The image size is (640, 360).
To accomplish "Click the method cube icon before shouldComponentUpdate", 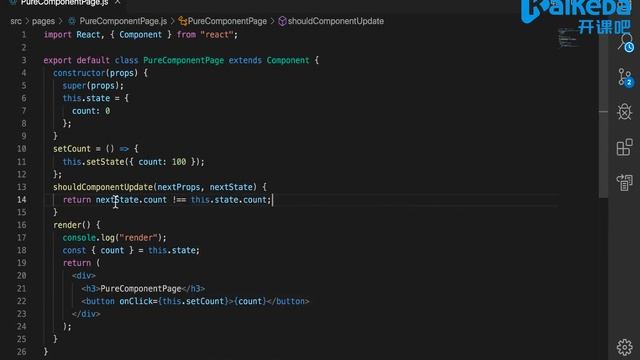I will click(282, 21).
